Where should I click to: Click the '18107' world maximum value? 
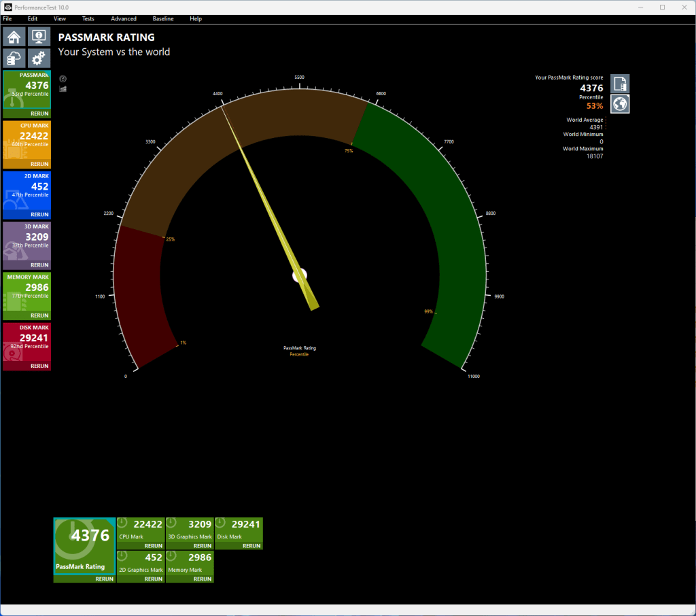point(595,156)
